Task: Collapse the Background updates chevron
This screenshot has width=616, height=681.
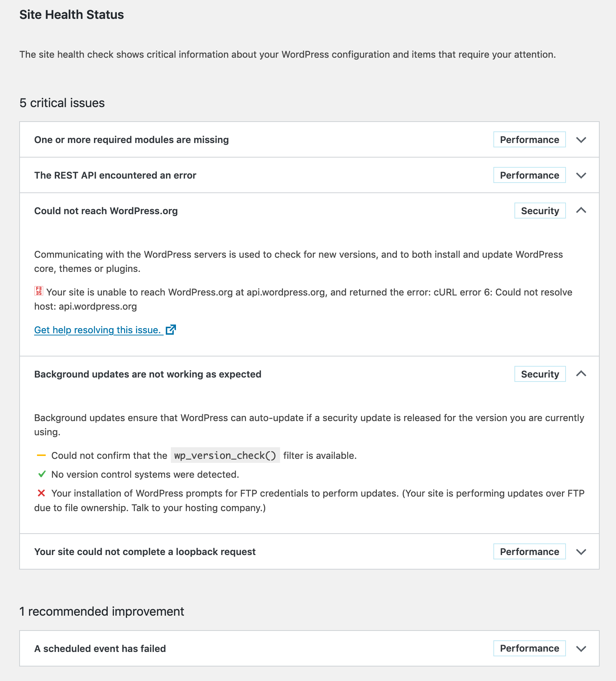Action: click(581, 374)
